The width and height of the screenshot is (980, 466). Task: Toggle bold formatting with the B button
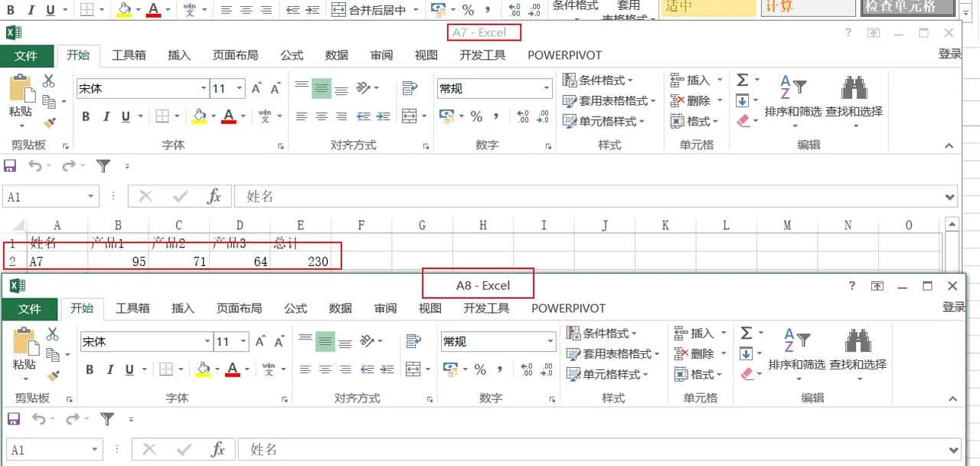pos(86,116)
